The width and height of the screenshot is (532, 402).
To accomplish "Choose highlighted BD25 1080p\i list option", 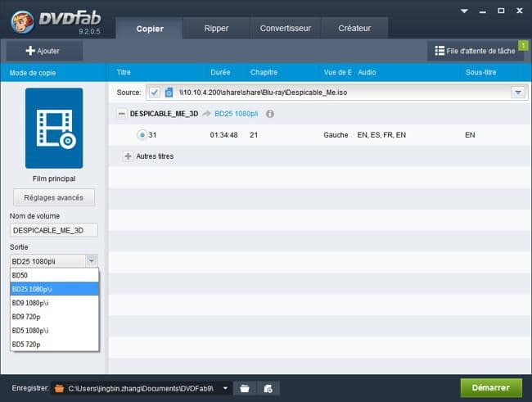I will click(54, 289).
